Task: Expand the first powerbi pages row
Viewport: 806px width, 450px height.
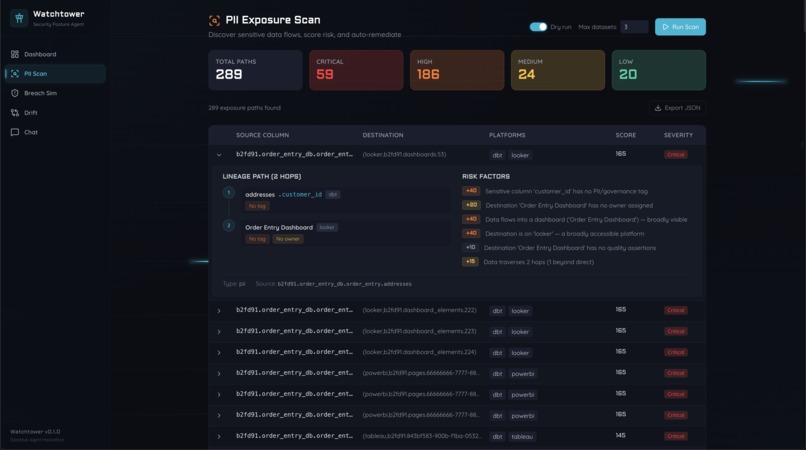Action: (219, 373)
